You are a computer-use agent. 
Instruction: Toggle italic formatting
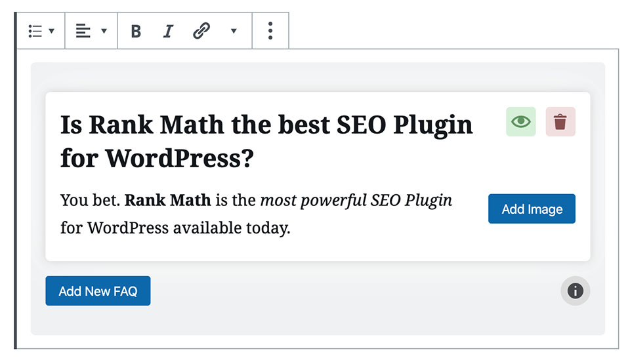[169, 31]
